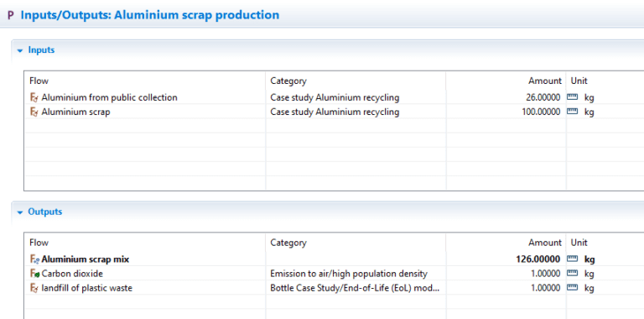Select the Aluminium scrap mix output row
This screenshot has height=319, width=644.
pyautogui.click(x=334, y=259)
